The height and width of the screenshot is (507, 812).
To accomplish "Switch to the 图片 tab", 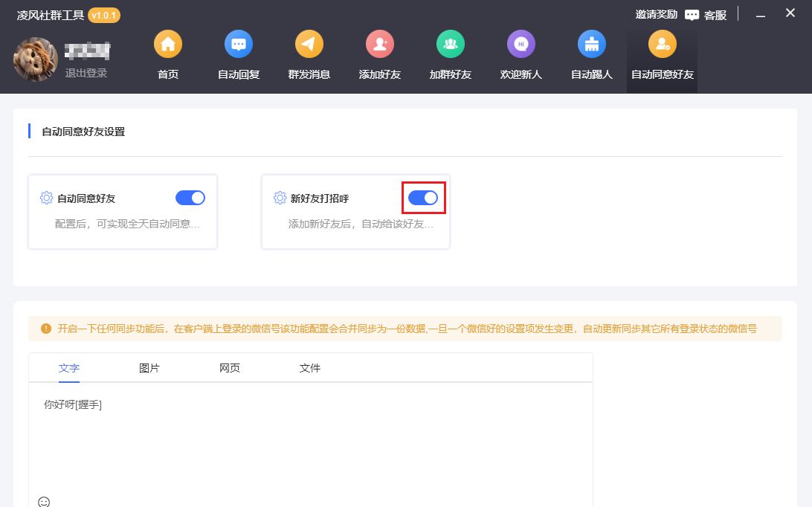I will click(x=149, y=368).
